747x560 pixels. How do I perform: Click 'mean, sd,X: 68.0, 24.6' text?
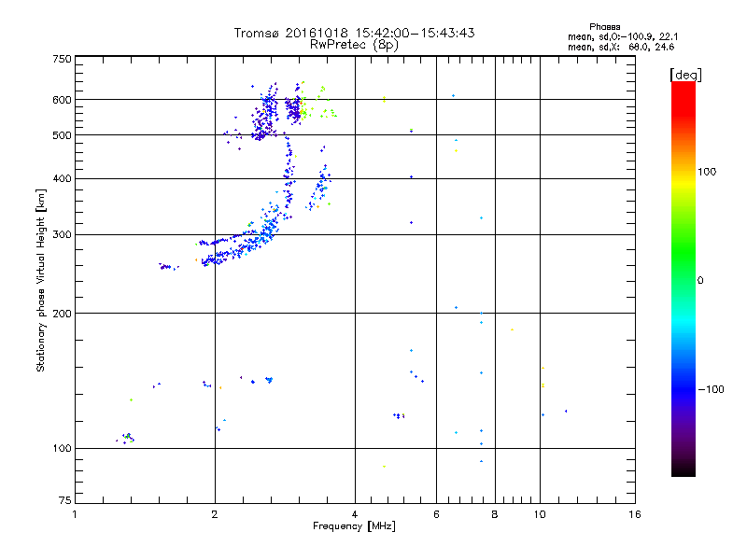click(621, 47)
